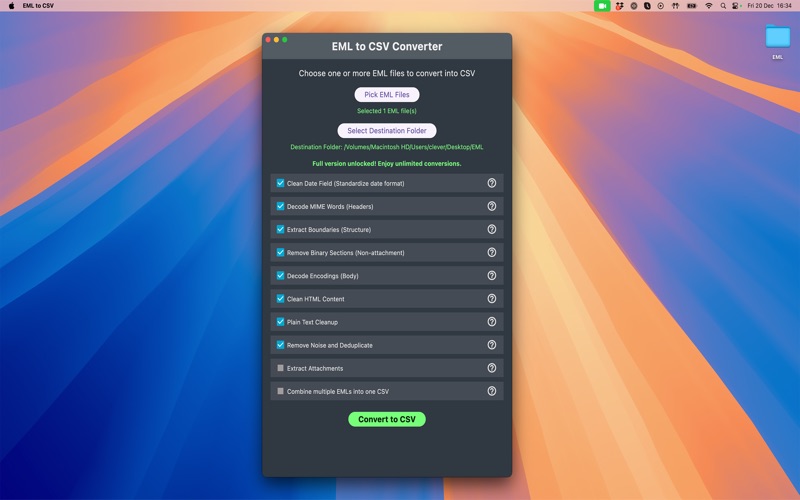Open help for Clean HTML Content option
Image resolution: width=800 pixels, height=500 pixels.
tap(491, 298)
